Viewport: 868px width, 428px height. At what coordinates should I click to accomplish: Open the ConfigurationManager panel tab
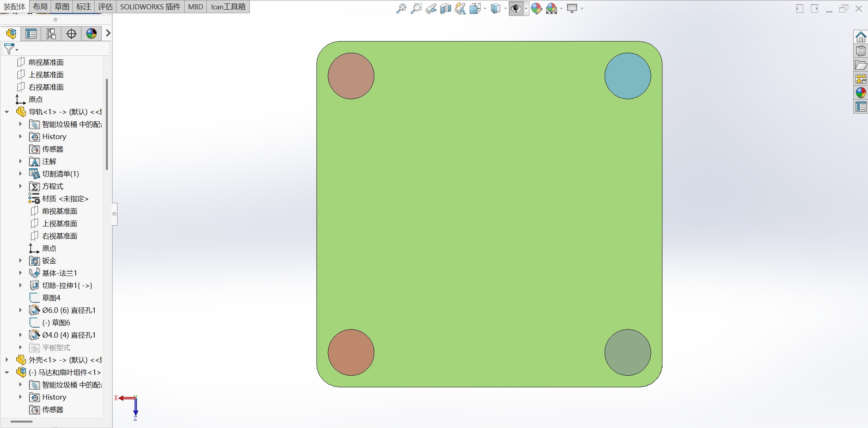[51, 34]
